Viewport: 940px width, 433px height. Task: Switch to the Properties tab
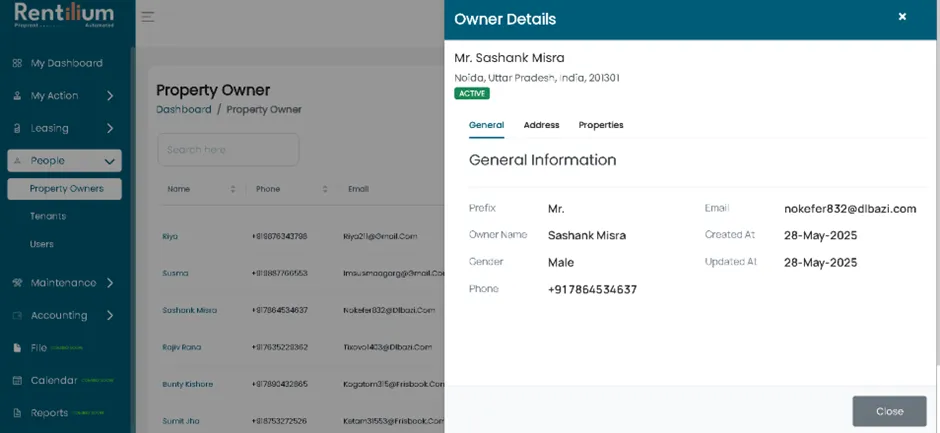click(601, 125)
